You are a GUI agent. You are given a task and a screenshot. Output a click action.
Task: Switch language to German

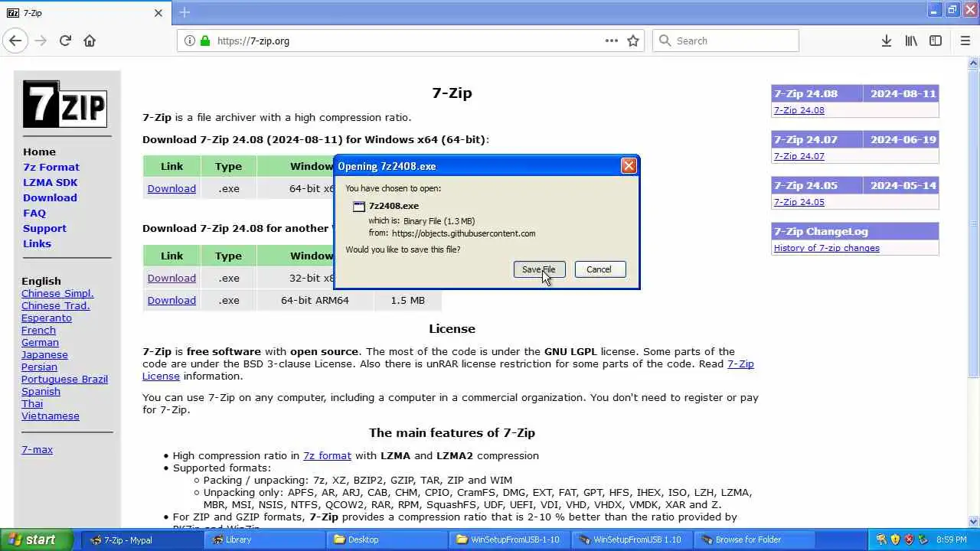(x=40, y=342)
